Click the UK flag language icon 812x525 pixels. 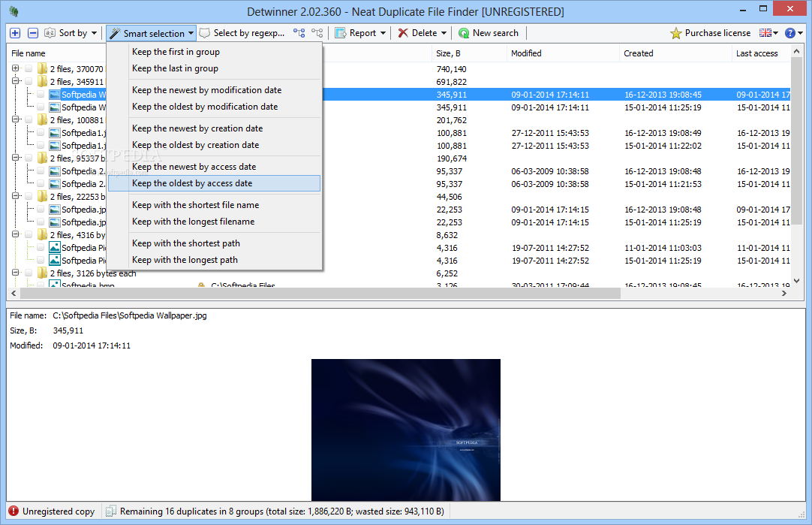[765, 33]
